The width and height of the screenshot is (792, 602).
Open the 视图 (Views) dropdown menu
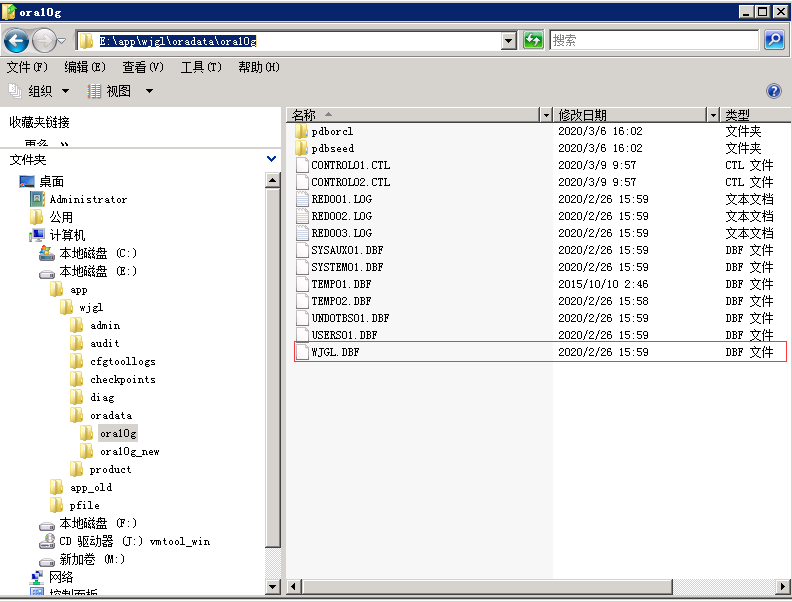coord(119,91)
